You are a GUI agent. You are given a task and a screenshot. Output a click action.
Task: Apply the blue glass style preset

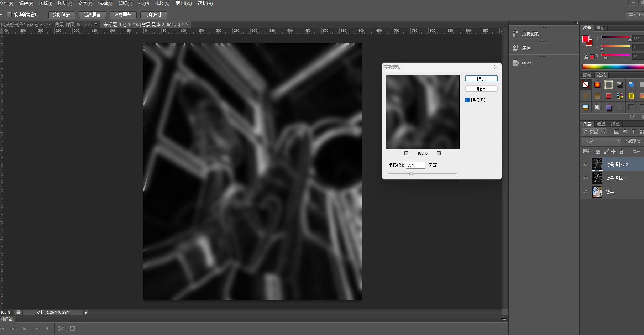click(x=632, y=84)
